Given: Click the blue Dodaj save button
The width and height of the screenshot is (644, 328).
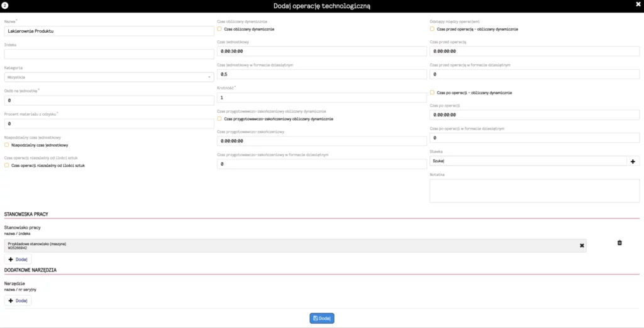Looking at the screenshot, I should tap(321, 318).
